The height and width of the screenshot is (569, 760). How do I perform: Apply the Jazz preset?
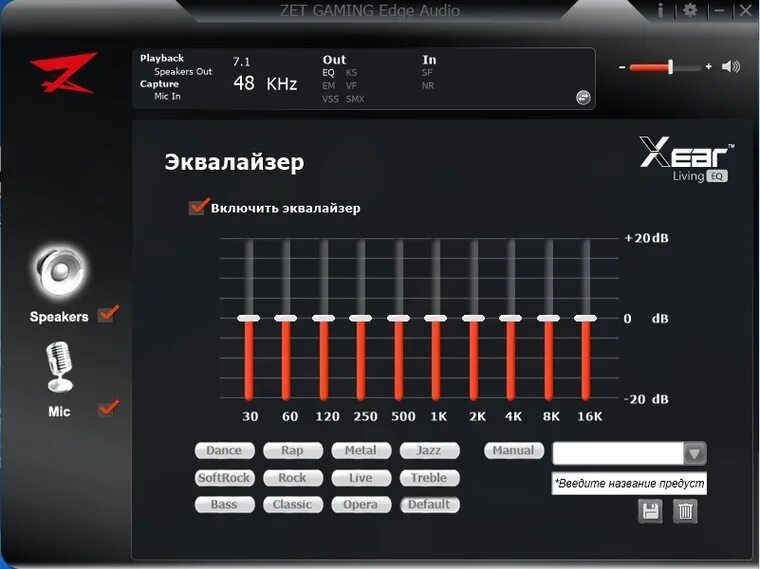(429, 450)
